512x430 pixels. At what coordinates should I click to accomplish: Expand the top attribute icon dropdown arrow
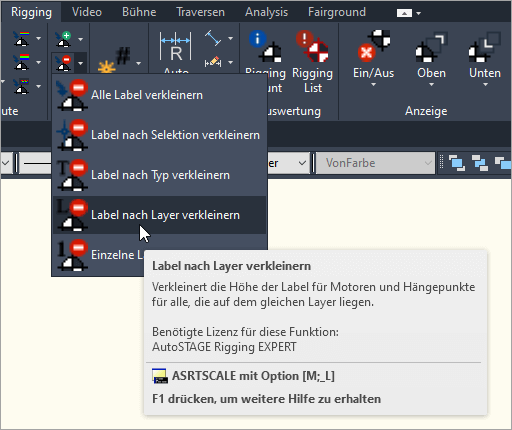(38, 38)
